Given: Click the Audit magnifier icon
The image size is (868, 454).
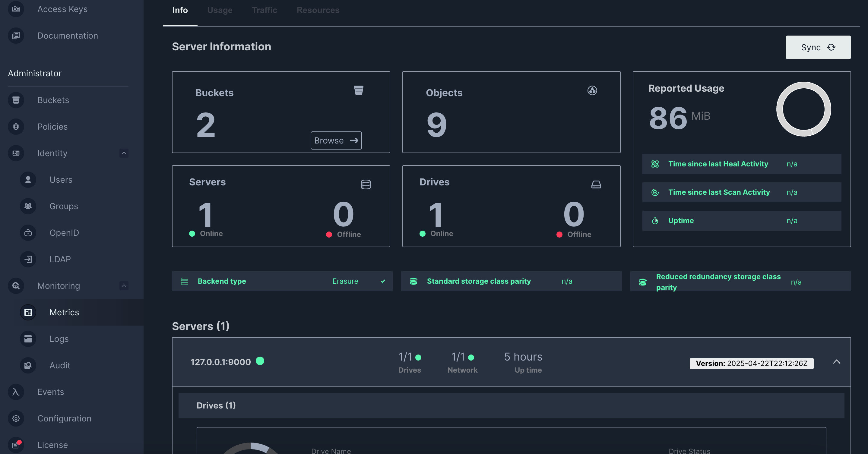Looking at the screenshot, I should pyautogui.click(x=28, y=365).
